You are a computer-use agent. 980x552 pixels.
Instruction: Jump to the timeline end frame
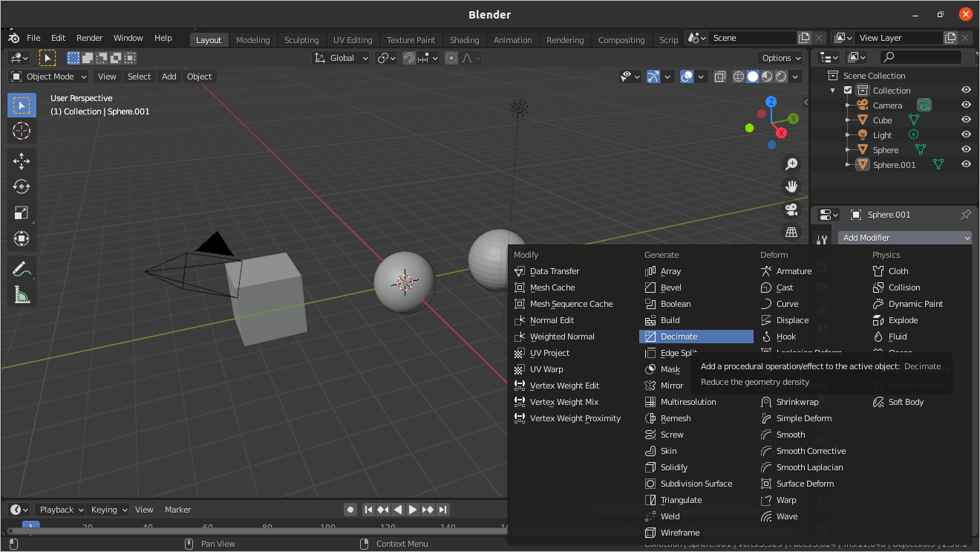(443, 510)
